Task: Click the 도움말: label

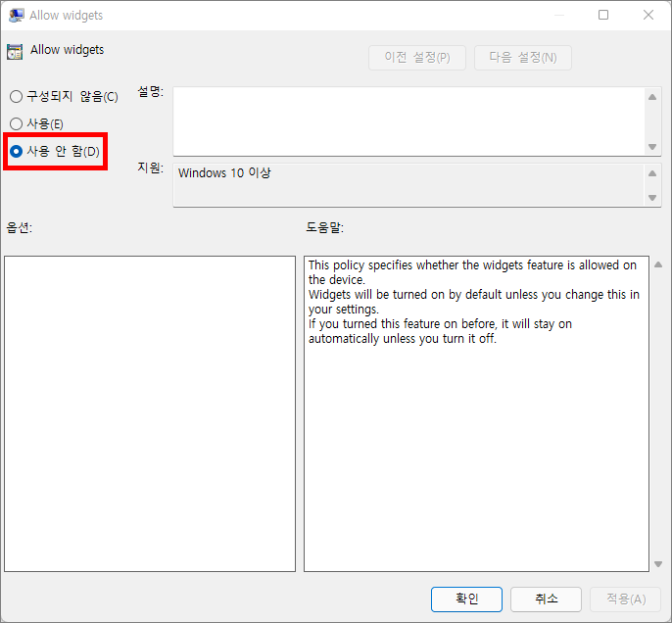Action: (324, 227)
